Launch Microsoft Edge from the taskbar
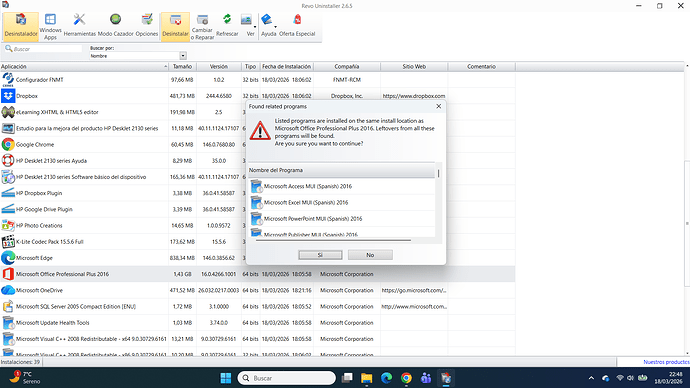690x388 pixels. [386, 378]
